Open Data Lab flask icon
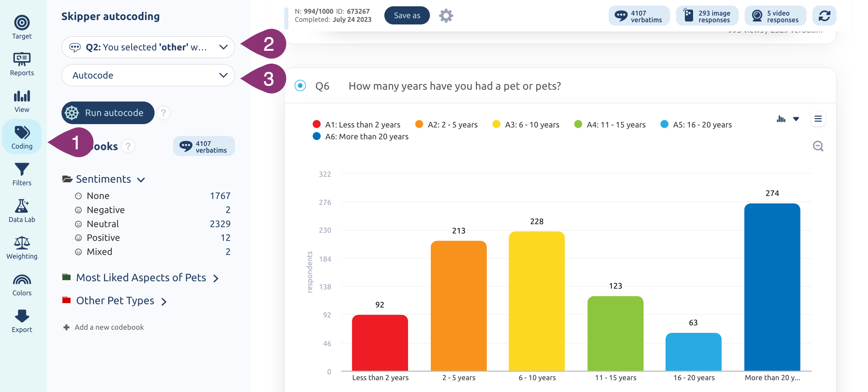The image size is (868, 392). [22, 206]
